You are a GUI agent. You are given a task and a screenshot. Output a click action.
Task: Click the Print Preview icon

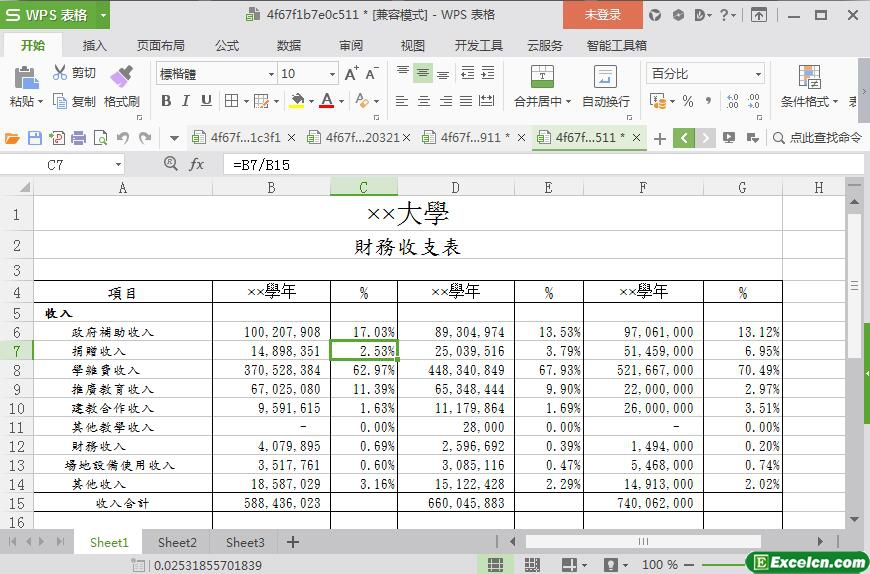point(100,138)
